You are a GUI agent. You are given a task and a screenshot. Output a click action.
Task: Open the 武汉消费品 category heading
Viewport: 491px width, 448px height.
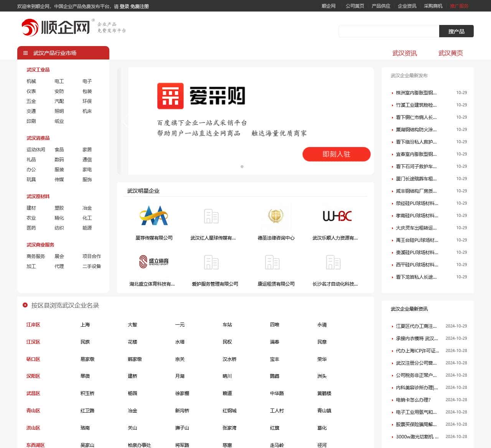coord(38,138)
